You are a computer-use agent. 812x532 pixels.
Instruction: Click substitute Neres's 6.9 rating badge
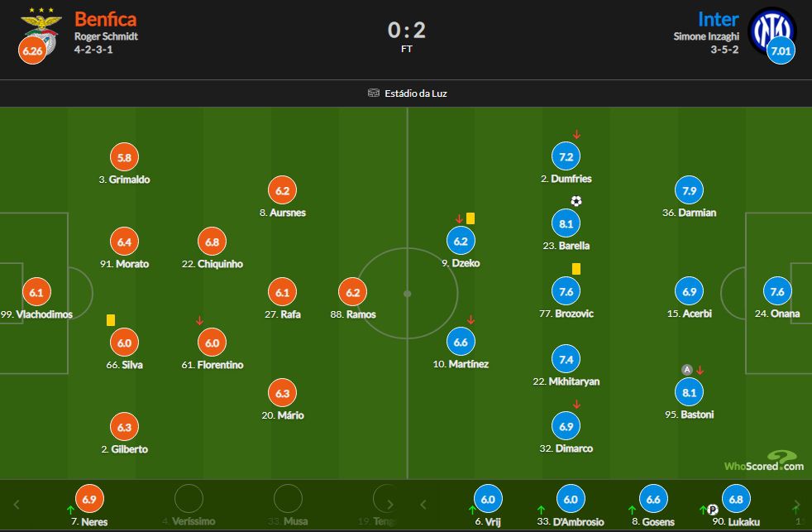coord(88,499)
